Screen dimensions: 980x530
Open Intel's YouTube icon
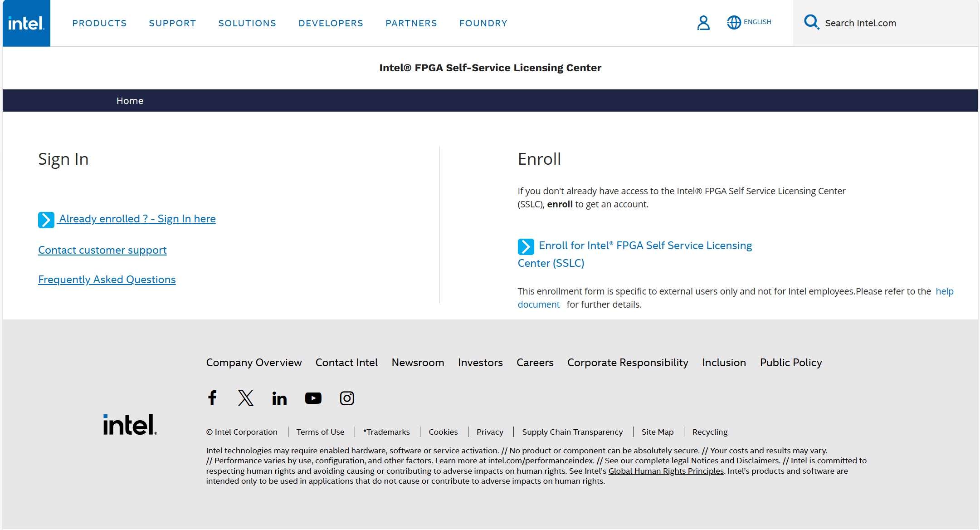pyautogui.click(x=313, y=398)
